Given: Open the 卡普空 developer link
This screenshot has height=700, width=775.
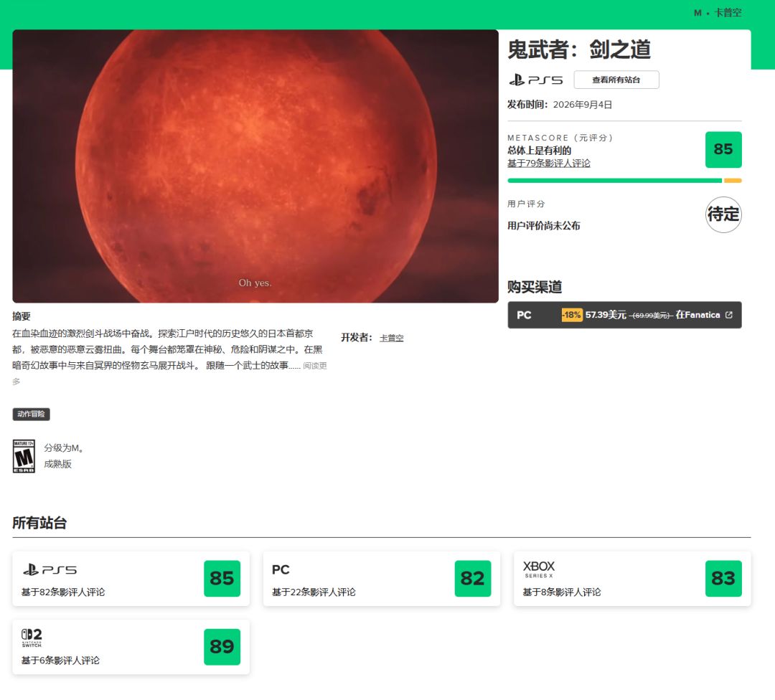Looking at the screenshot, I should (x=392, y=338).
